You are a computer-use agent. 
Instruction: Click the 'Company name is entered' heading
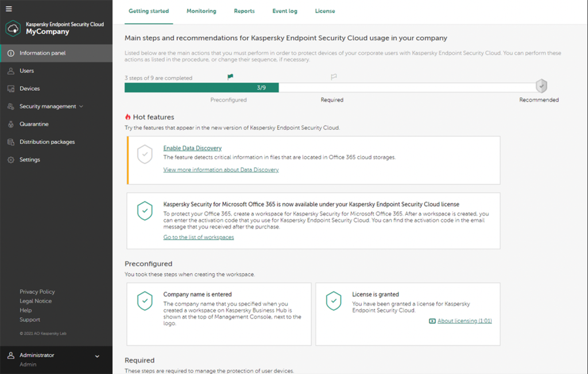[x=198, y=295]
